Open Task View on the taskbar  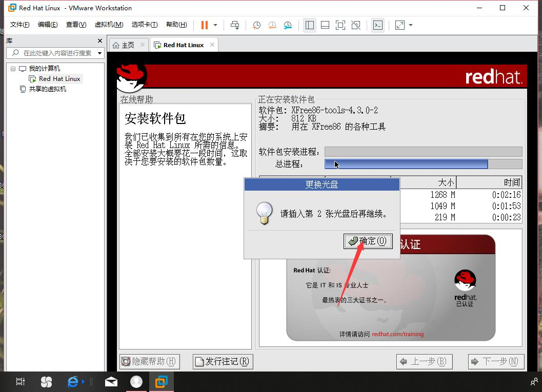[x=21, y=382]
